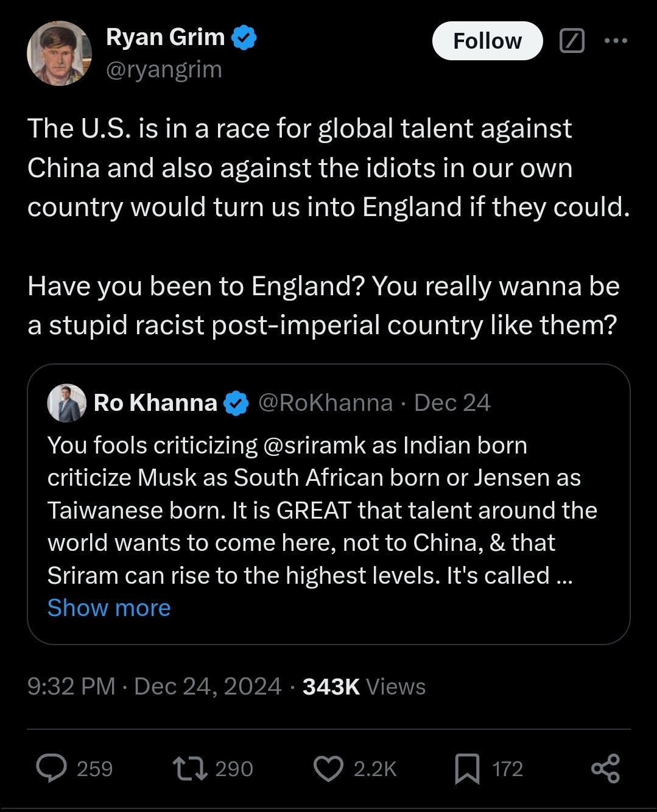
Task: Open @RoKhanna handle in quoted tweet
Action: point(325,403)
